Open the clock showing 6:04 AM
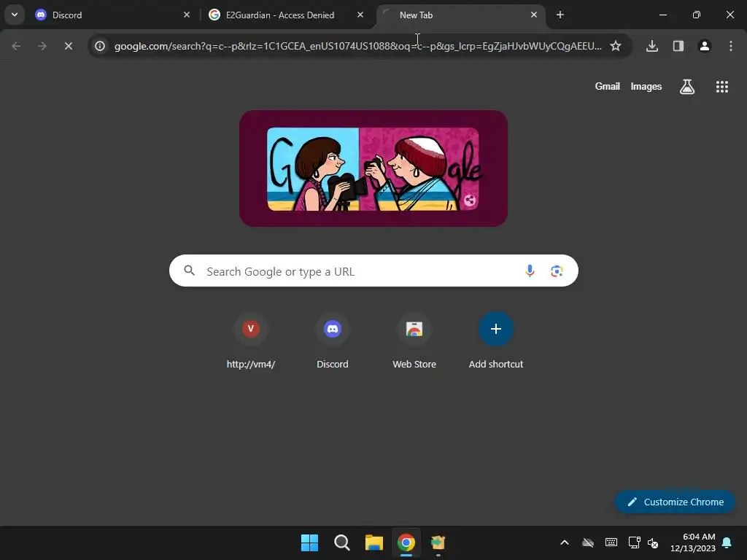 (693, 542)
